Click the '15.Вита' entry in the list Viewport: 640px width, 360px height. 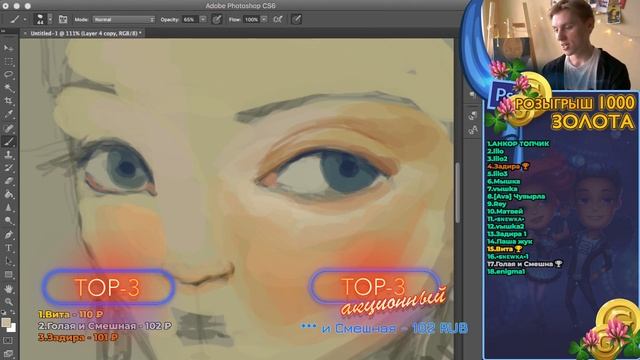[504, 249]
